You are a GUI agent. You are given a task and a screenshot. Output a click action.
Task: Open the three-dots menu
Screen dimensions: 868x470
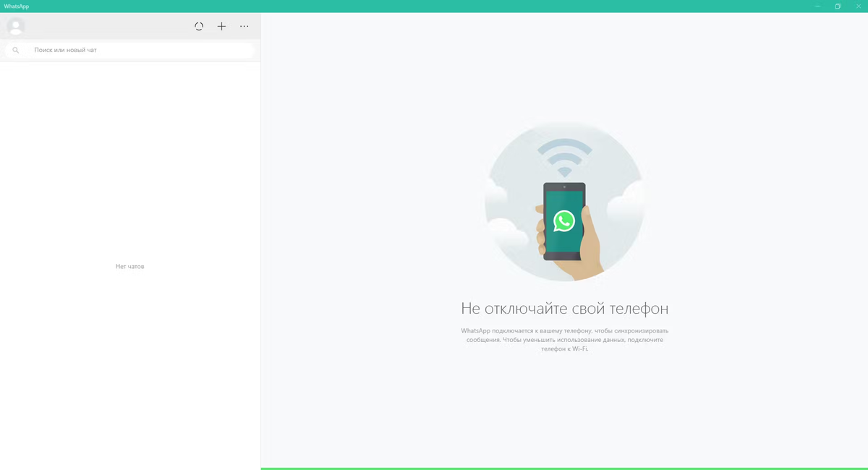pyautogui.click(x=244, y=26)
